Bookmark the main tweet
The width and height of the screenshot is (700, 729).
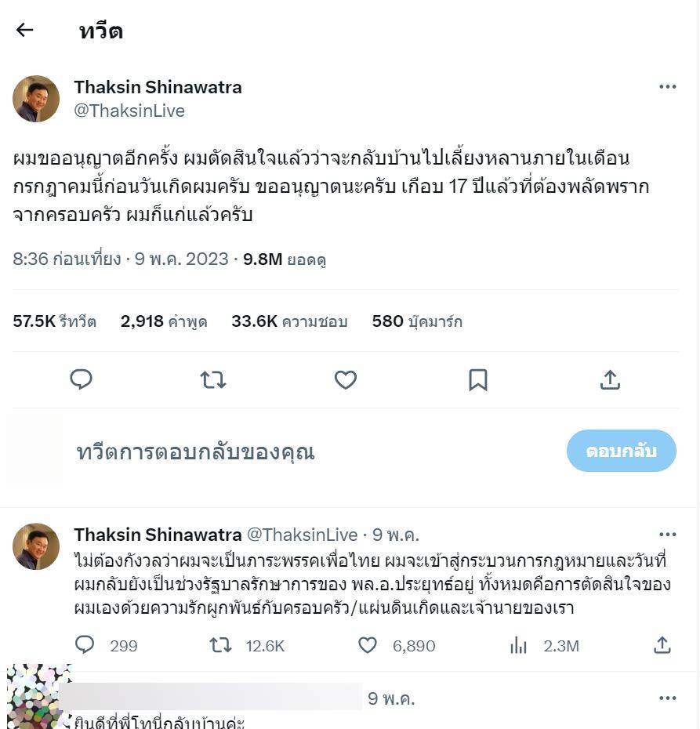[x=477, y=380]
